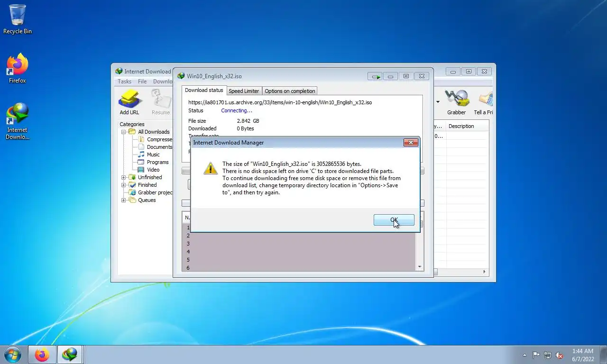Open the Tasks menu
607x364 pixels.
(124, 82)
